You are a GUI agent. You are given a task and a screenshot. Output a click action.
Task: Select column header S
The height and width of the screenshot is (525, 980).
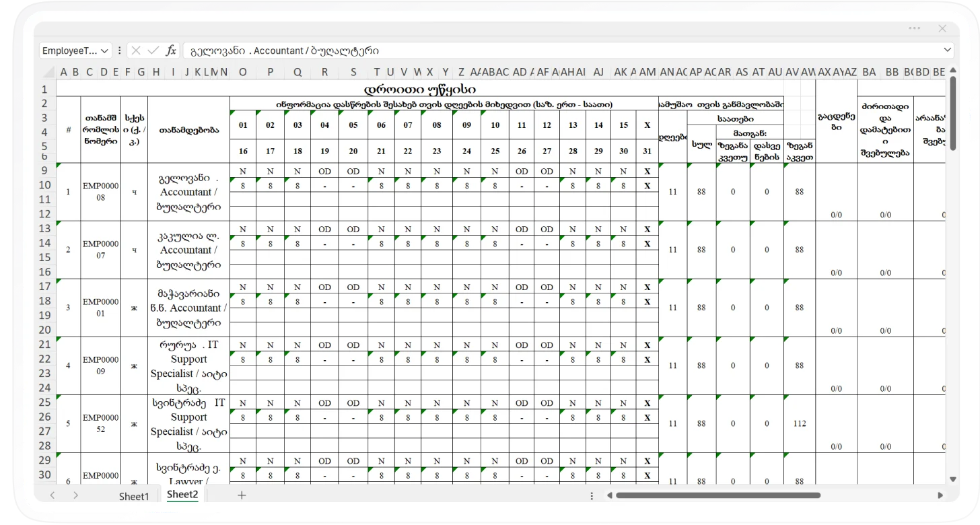point(353,72)
